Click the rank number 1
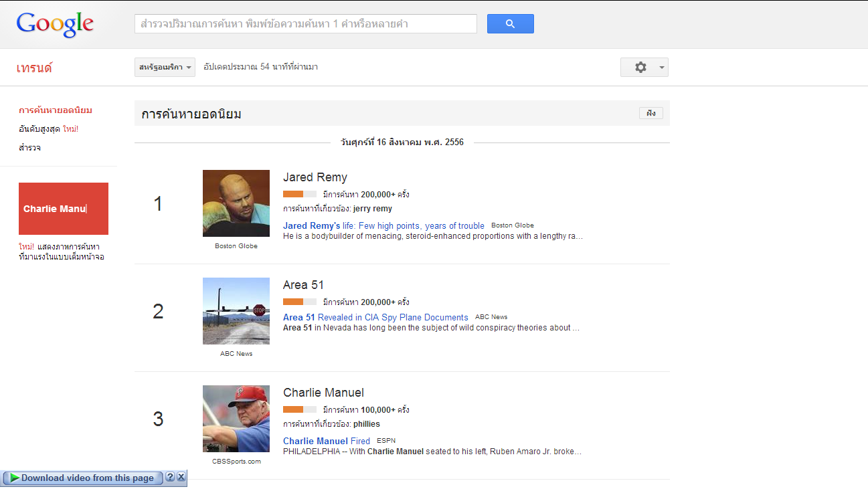The width and height of the screenshot is (868, 489). point(158,203)
